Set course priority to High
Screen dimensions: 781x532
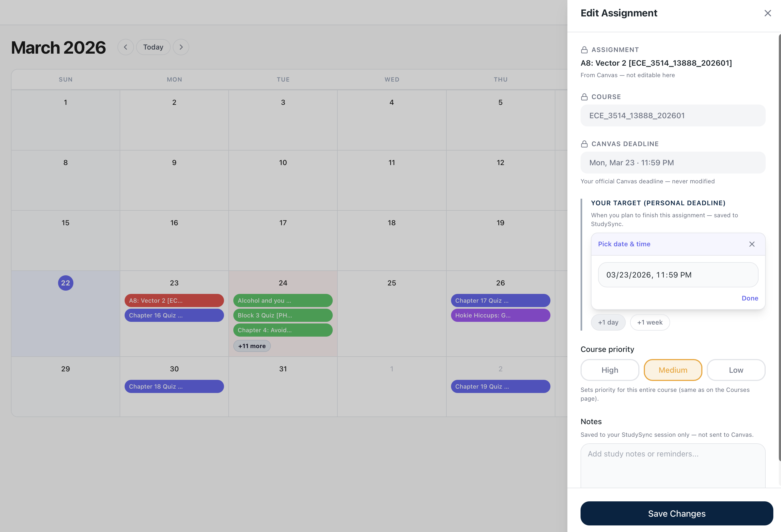click(x=609, y=370)
